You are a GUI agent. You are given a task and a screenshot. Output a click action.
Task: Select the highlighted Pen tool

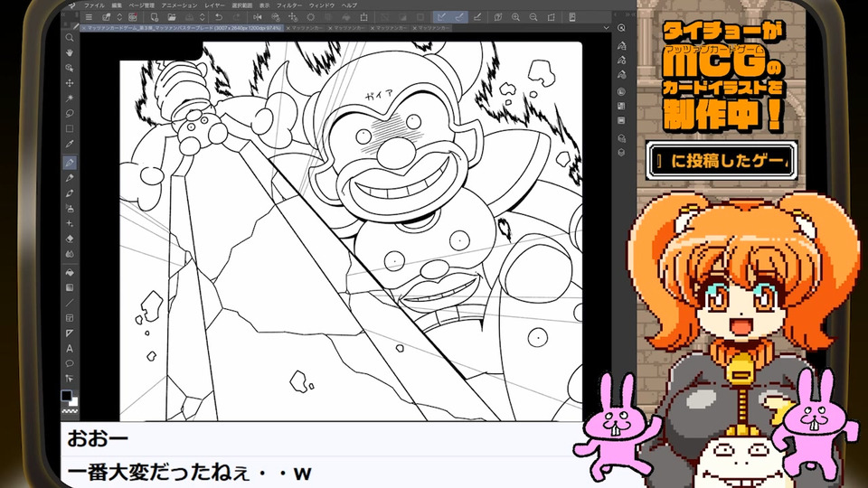point(70,163)
